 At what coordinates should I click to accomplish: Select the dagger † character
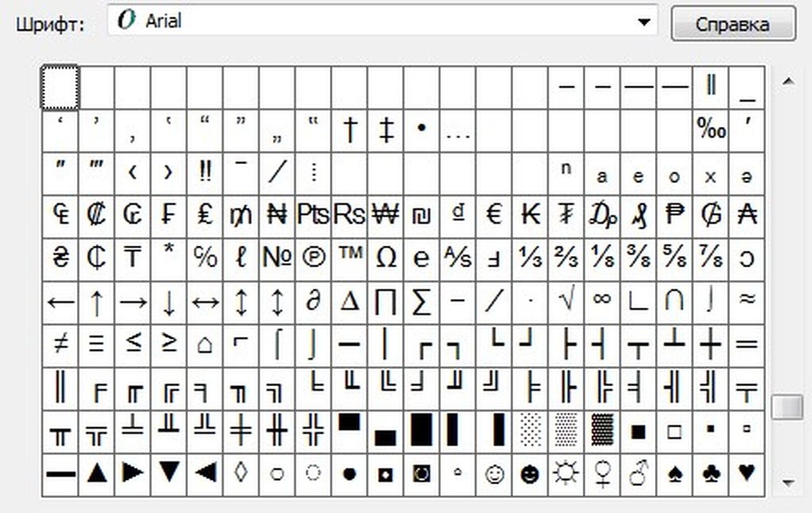pos(349,129)
